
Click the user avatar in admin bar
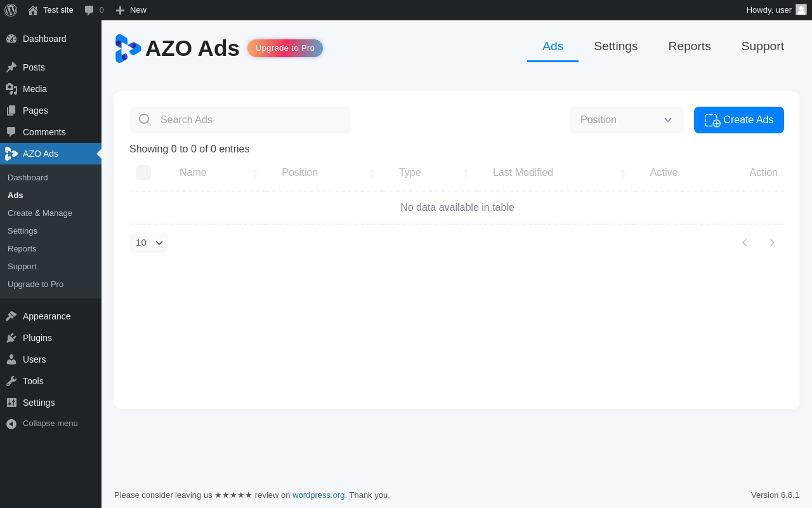(x=801, y=10)
